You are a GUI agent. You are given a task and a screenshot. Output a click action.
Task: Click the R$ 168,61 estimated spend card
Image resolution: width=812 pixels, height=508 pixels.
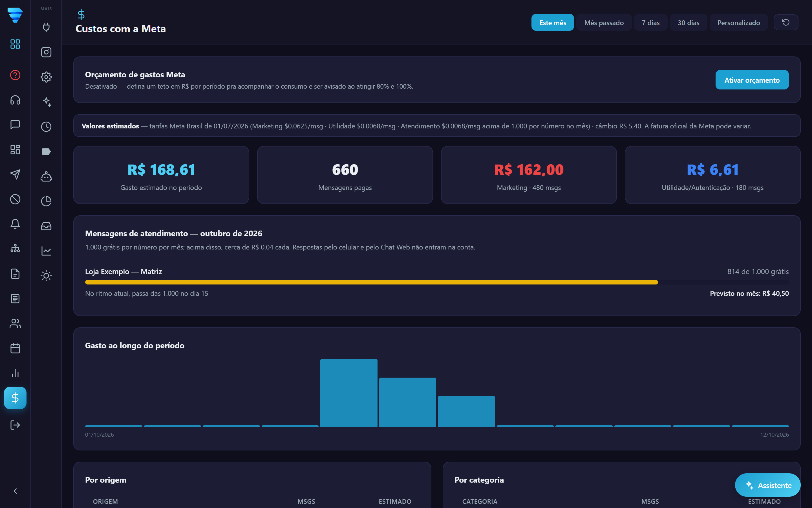coord(161,175)
